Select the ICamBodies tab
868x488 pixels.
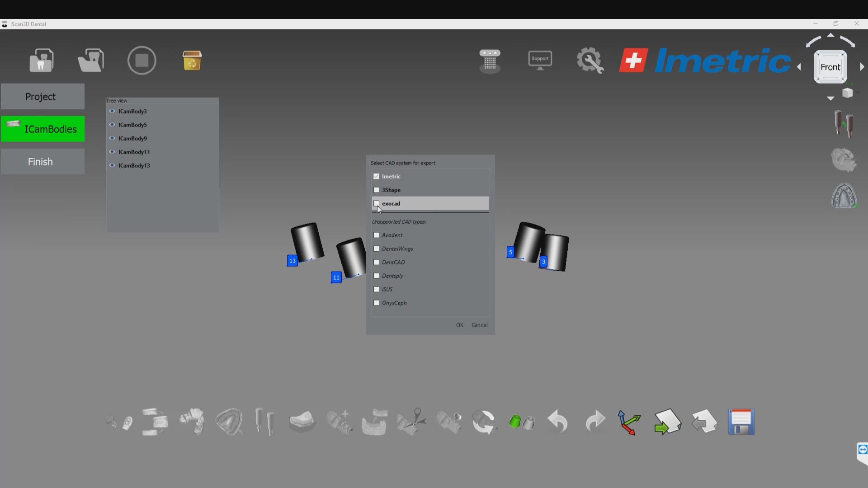42,129
